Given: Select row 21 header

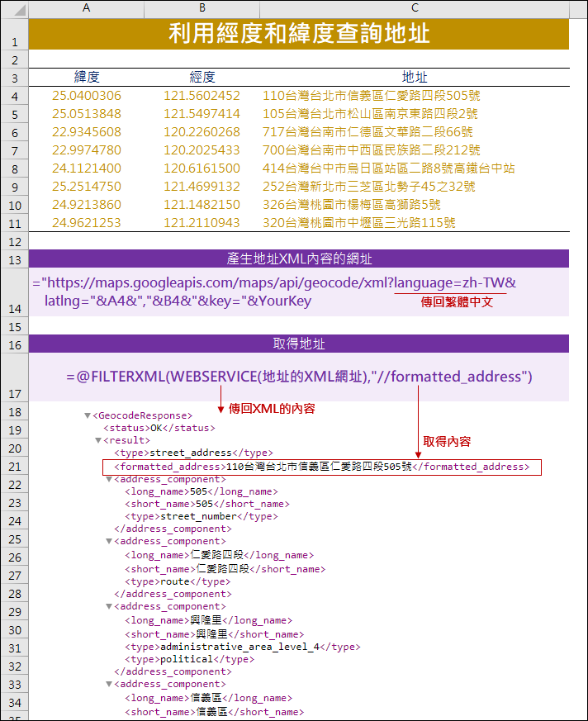Looking at the screenshot, I should click(15, 467).
